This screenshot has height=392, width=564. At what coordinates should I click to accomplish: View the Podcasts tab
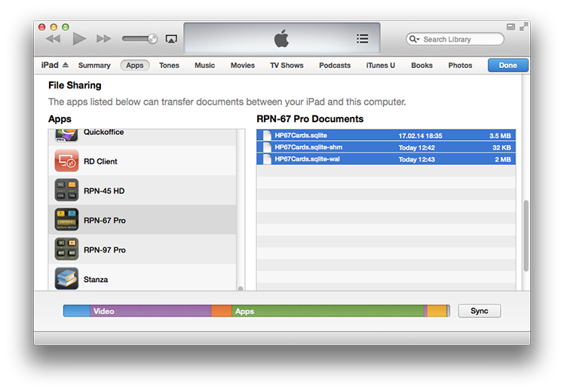[x=335, y=66]
